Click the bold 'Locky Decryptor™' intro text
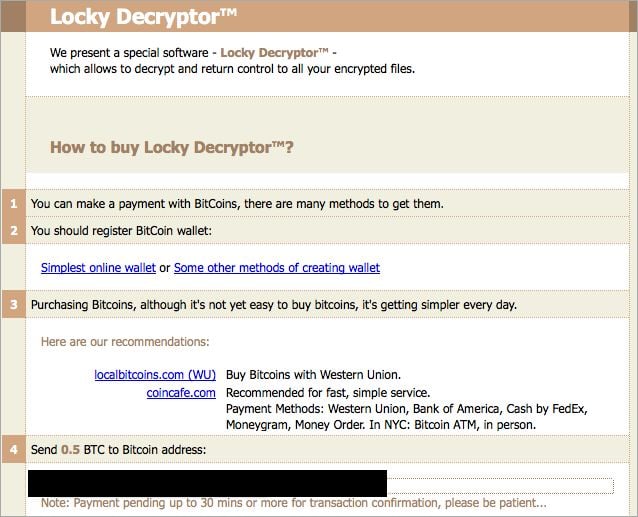The image size is (638, 517). (273, 52)
